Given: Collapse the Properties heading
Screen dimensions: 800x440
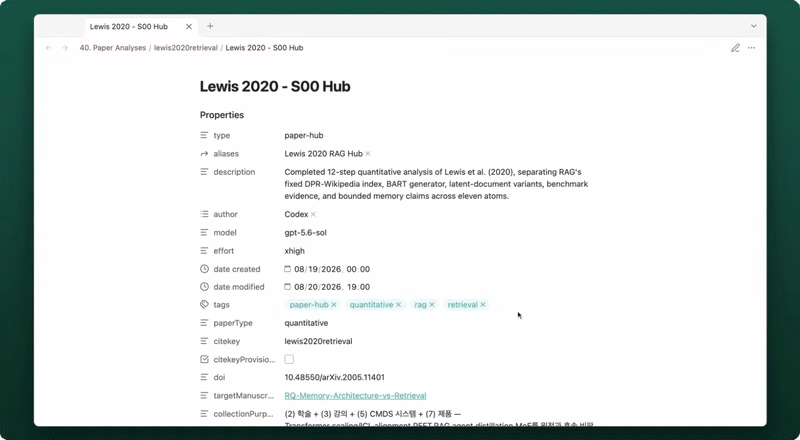Looking at the screenshot, I should pyautogui.click(x=222, y=115).
